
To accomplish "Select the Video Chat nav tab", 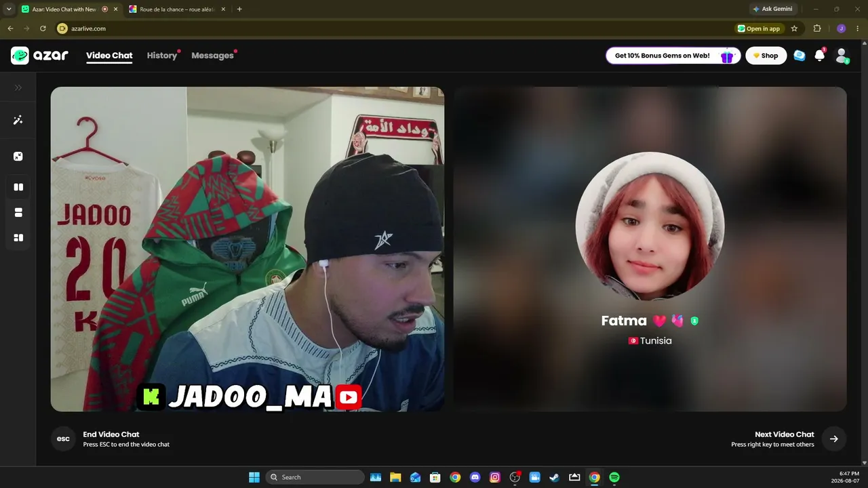I will tap(109, 56).
